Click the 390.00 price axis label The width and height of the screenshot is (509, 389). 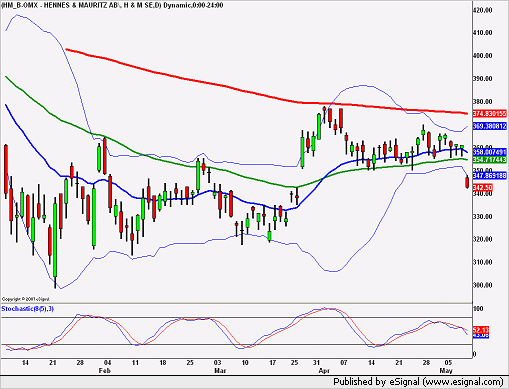coord(483,79)
